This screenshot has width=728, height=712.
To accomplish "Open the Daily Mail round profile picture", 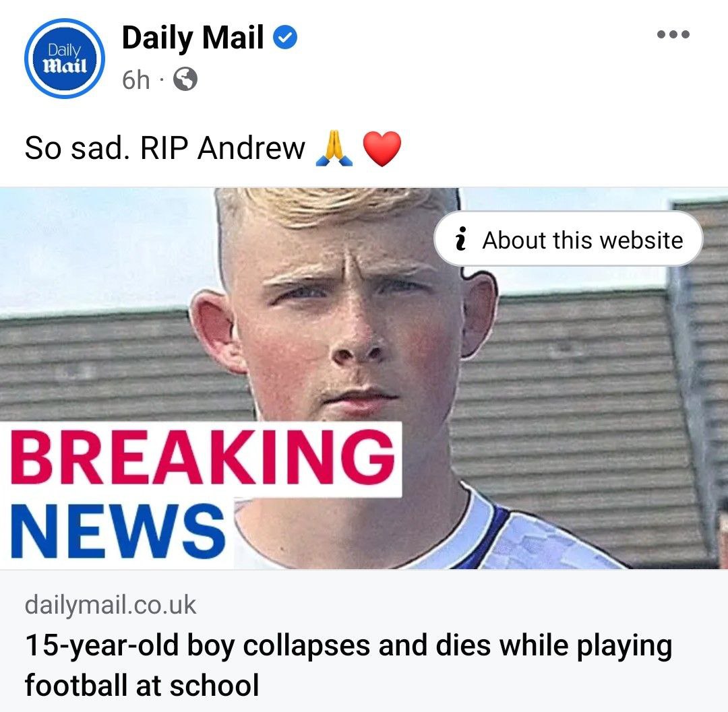I will (65, 59).
